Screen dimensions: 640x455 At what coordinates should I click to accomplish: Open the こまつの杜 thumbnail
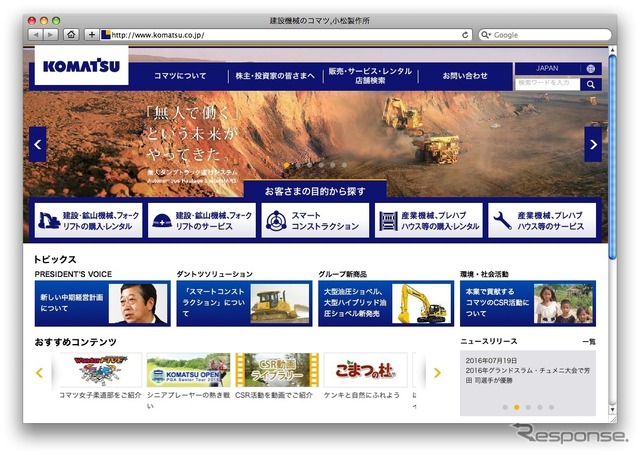[365, 370]
